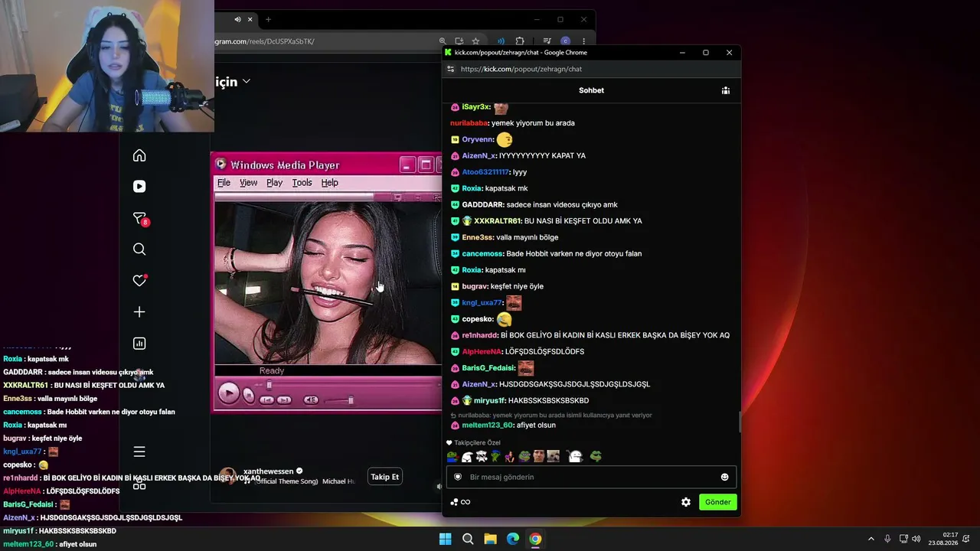Screen dimensions: 980x551
Task: Click the Media Player volume slider
Action: (x=338, y=400)
